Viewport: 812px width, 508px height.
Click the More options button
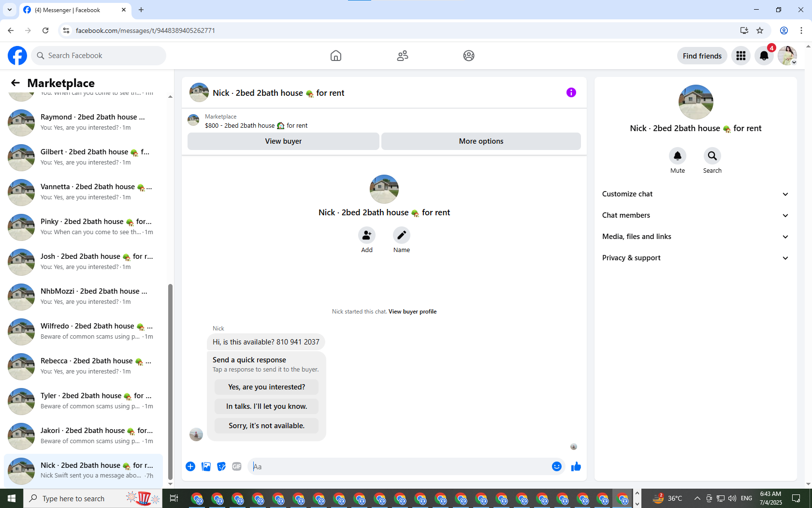tap(481, 141)
